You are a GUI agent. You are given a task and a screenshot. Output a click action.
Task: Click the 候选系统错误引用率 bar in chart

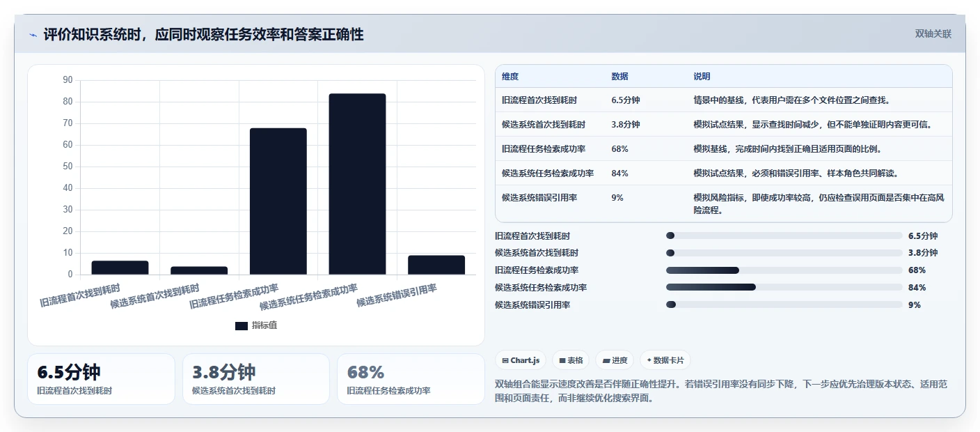coord(436,265)
